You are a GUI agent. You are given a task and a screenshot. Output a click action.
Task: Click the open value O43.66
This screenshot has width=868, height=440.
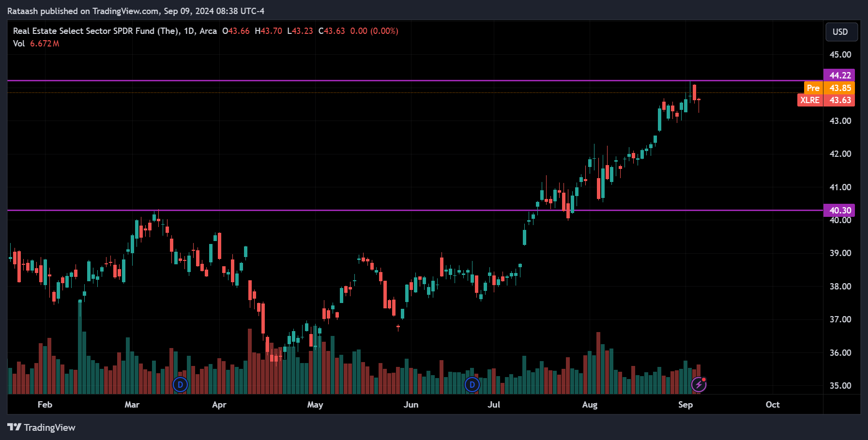point(236,31)
